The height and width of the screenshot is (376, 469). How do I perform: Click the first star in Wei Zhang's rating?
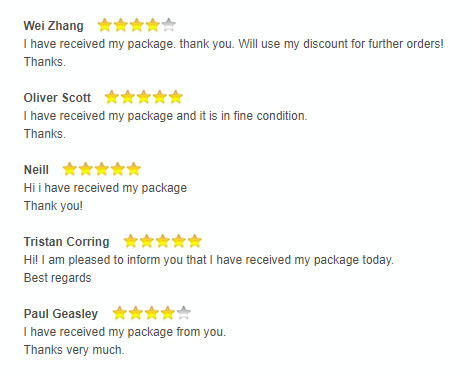[104, 25]
